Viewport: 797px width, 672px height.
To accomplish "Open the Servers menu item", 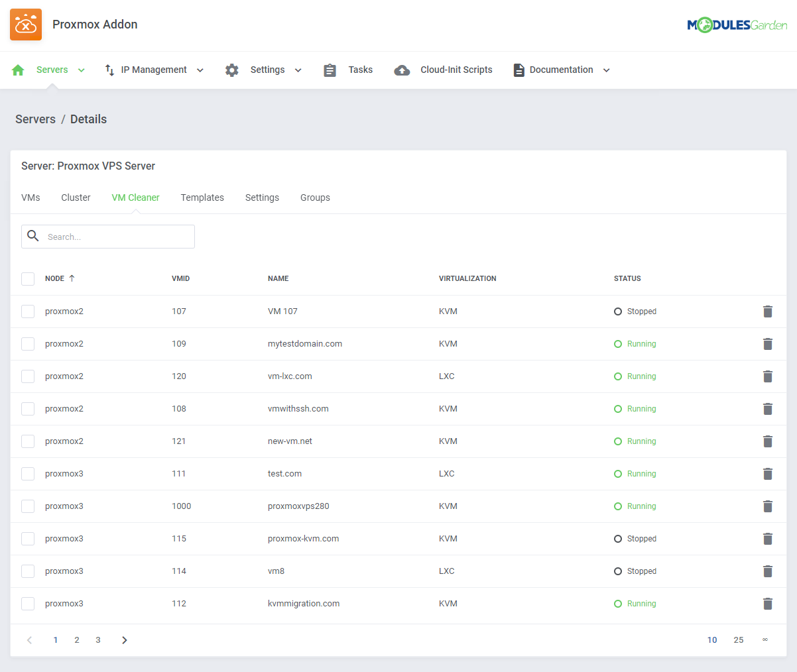I will click(x=52, y=70).
